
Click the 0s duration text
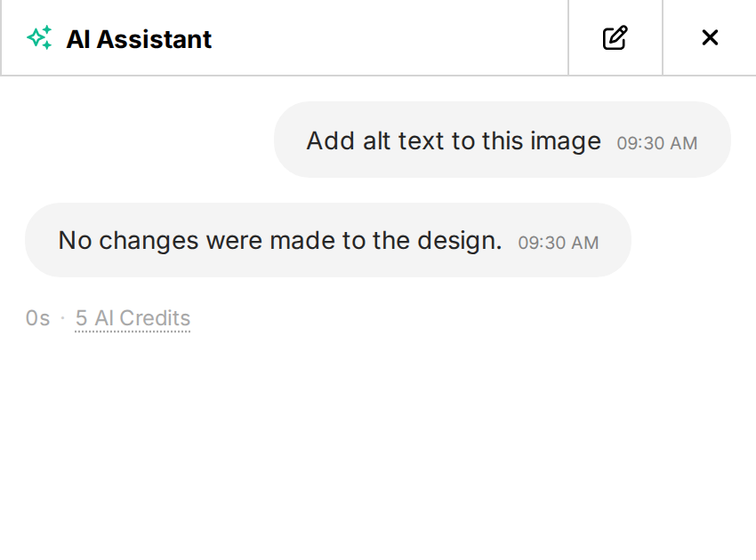[x=37, y=318]
